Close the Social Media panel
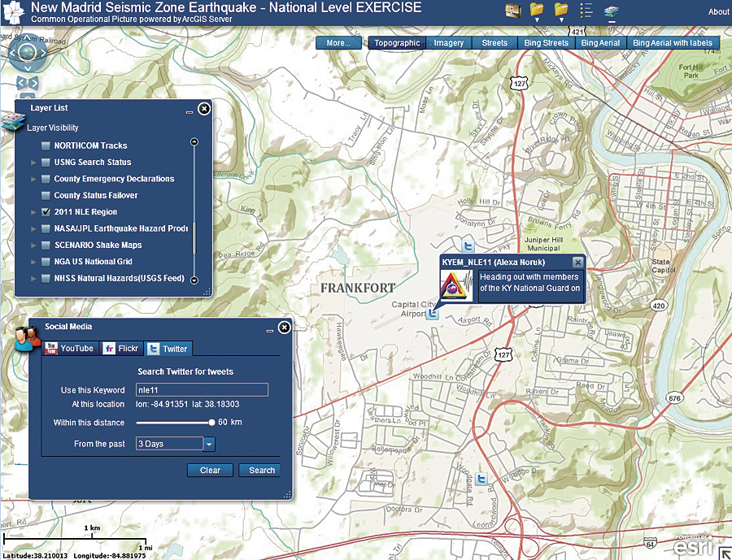This screenshot has width=732, height=560. (285, 328)
